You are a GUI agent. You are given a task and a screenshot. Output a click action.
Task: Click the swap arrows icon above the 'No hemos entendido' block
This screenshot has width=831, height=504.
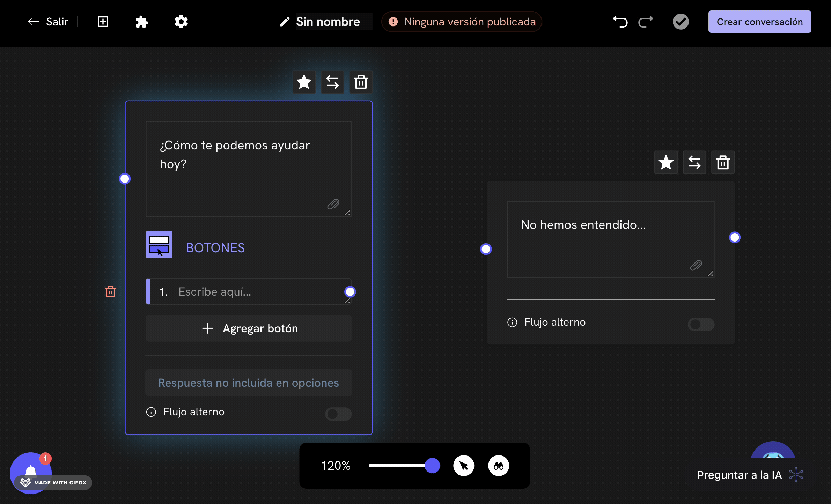click(x=694, y=163)
